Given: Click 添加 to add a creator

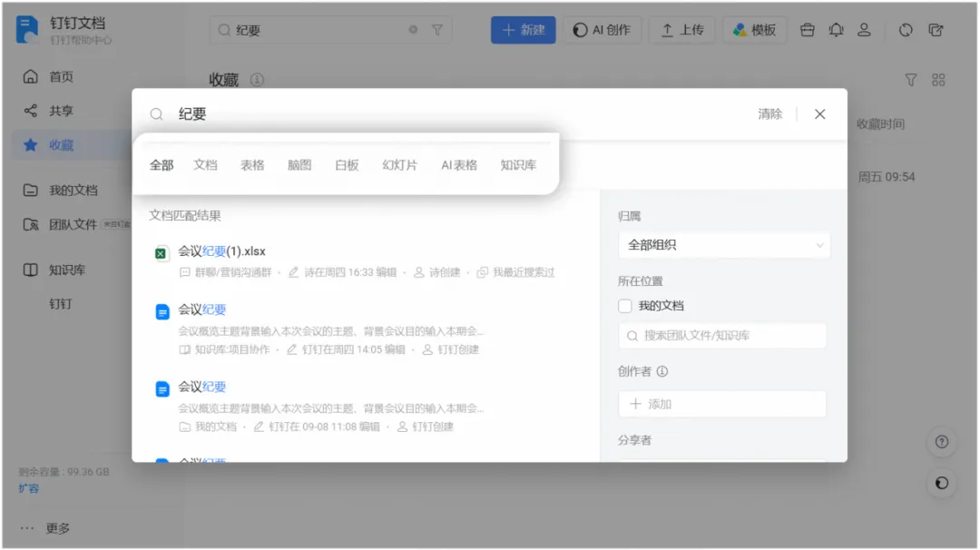Looking at the screenshot, I should 722,405.
